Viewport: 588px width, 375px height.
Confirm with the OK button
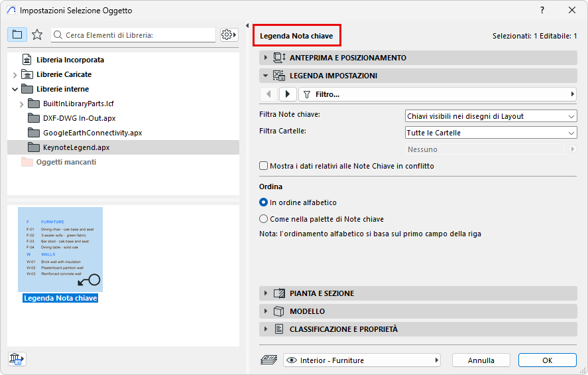click(547, 360)
